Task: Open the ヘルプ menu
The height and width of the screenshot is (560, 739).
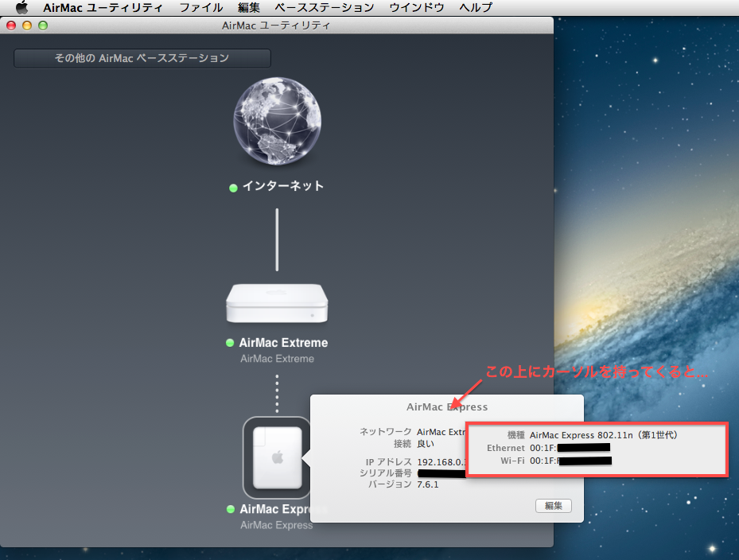Action: click(x=476, y=7)
